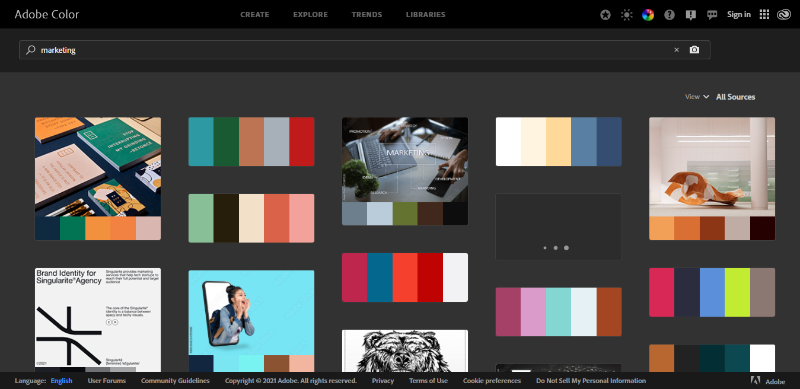
Task: Clear the search with the X icon
Action: 677,50
